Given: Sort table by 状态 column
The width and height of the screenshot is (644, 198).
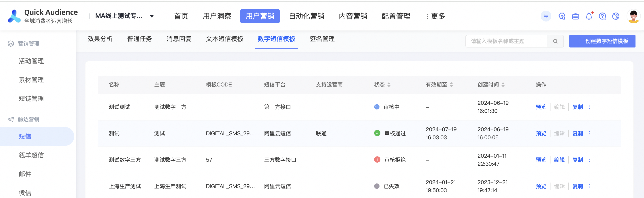Looking at the screenshot, I should tap(389, 85).
